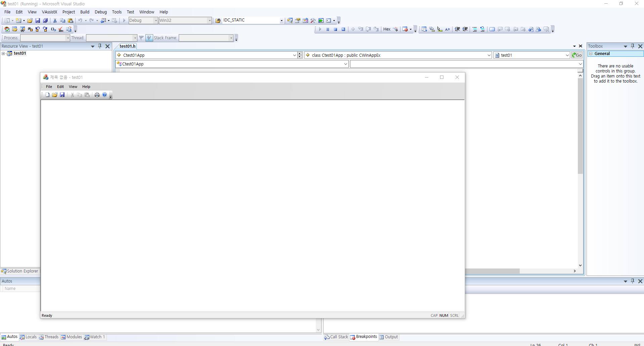This screenshot has width=644, height=346.
Task: Close the Resource View panel
Action: tap(108, 46)
